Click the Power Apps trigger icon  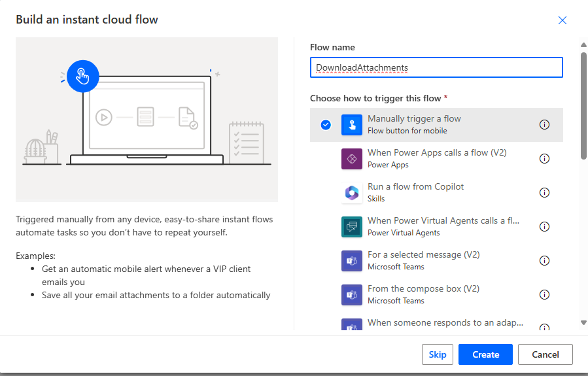(x=352, y=159)
